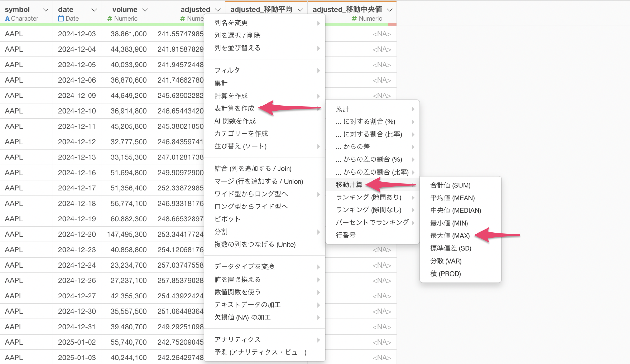Select 標準偏差 (SD) option

451,248
